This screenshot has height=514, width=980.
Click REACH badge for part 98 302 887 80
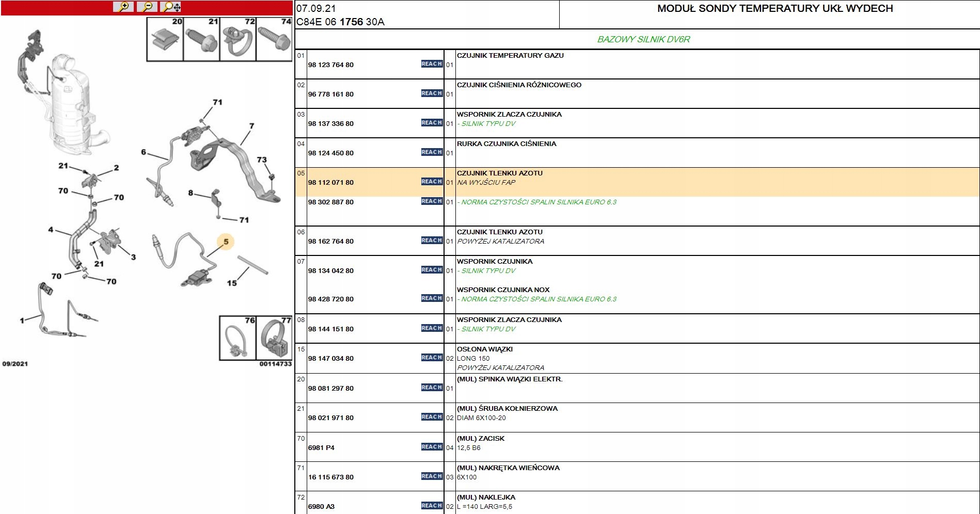click(x=432, y=201)
